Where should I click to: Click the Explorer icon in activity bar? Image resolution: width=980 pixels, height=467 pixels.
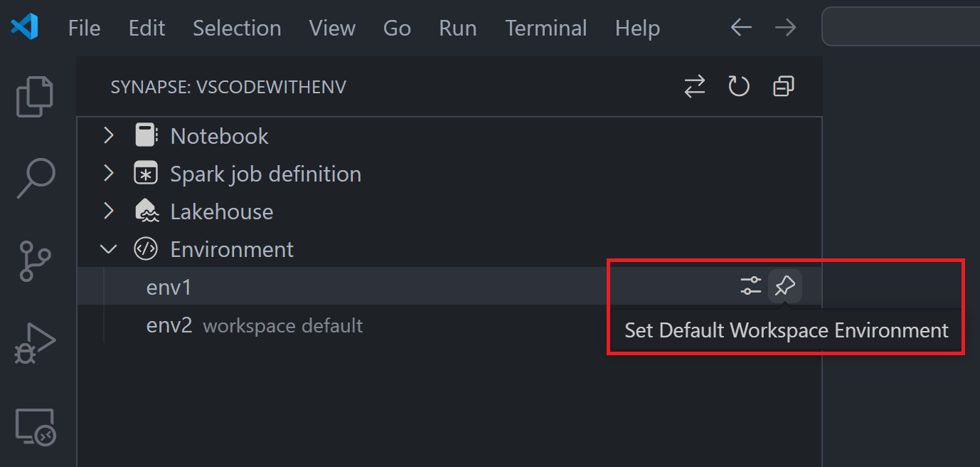click(33, 96)
